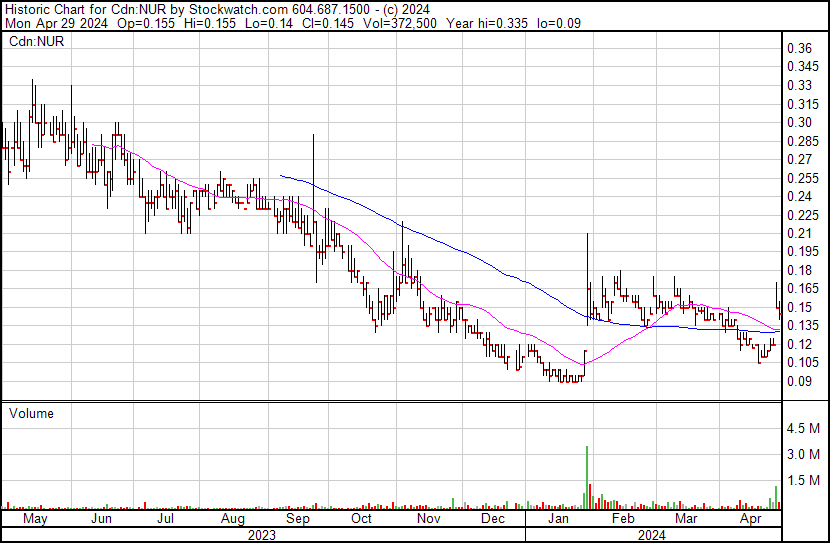Select the Oct month label on timeline
This screenshot has width=830, height=543.
[x=361, y=520]
